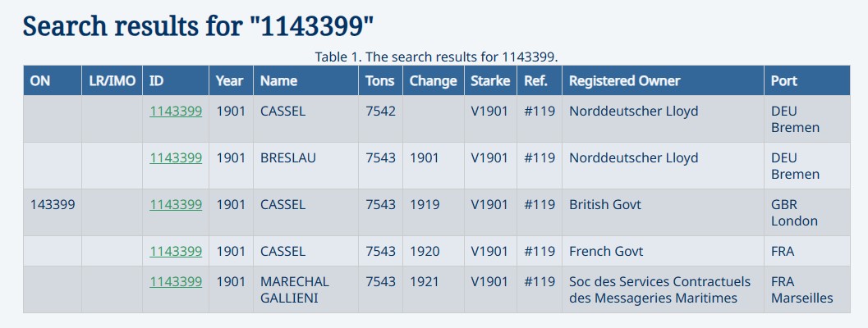This screenshot has width=868, height=328.
Task: Open ID link in French Govt row
Action: pos(176,251)
